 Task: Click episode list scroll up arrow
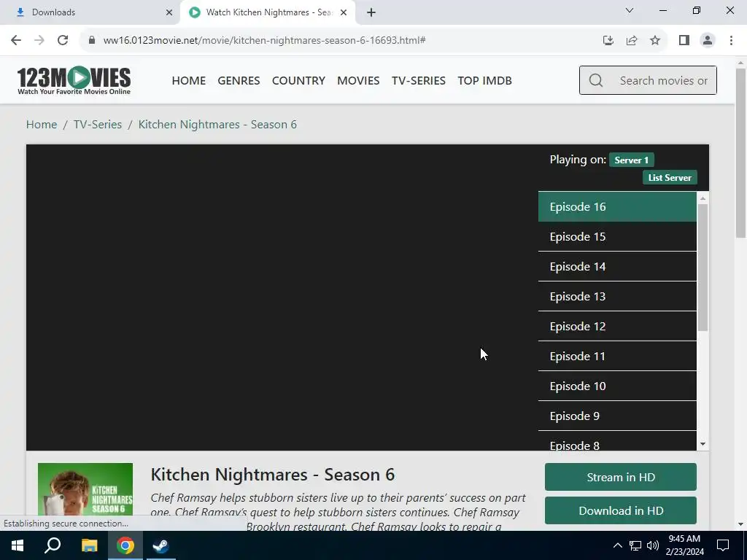coord(703,198)
